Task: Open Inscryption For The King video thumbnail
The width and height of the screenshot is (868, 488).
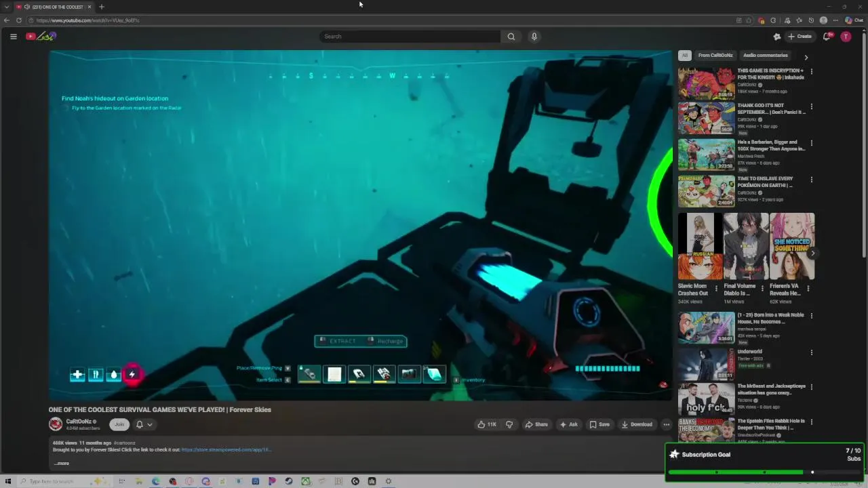Action: point(706,83)
